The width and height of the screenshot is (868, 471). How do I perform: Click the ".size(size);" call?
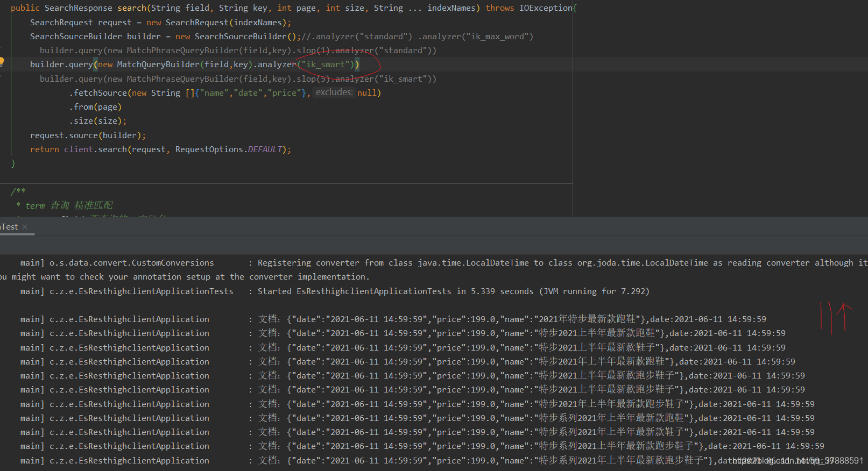click(x=98, y=121)
